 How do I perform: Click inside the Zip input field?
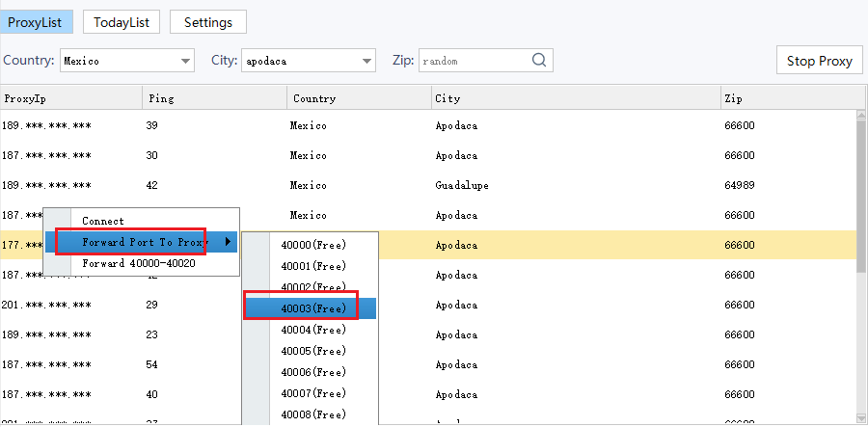473,61
